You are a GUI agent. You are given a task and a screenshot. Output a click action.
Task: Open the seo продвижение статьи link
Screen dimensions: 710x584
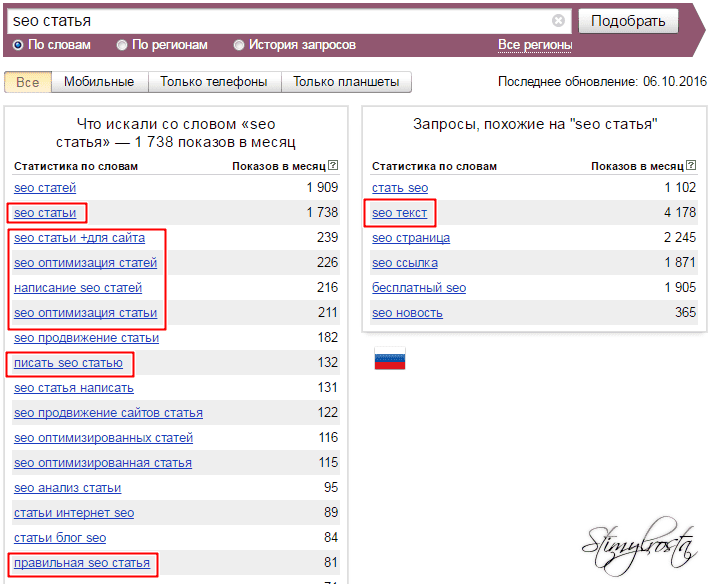[x=86, y=338]
